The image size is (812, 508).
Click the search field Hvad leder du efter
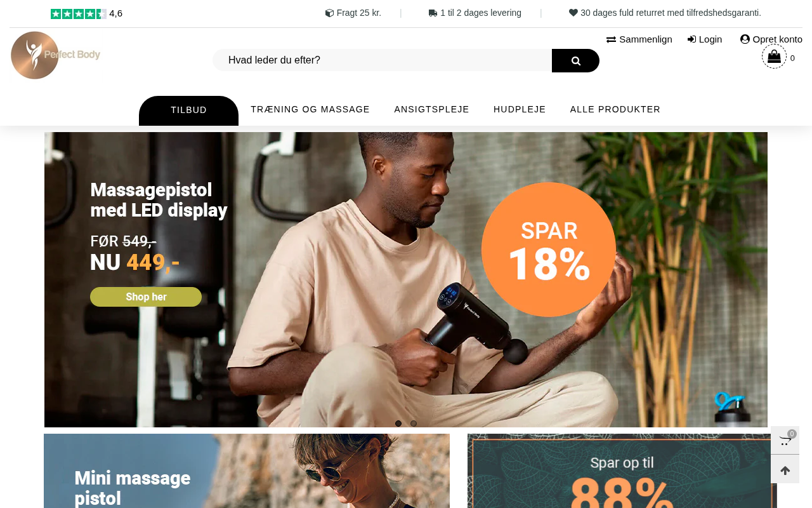click(382, 60)
